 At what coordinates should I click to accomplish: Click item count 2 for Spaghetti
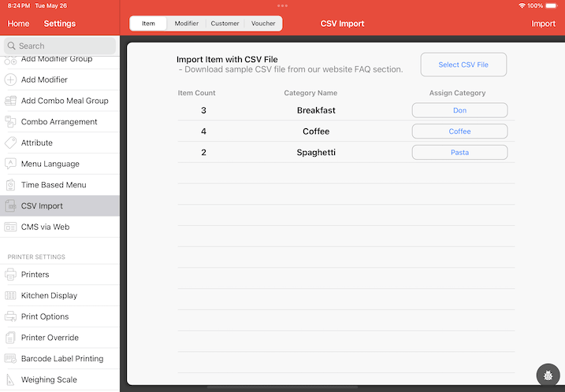pyautogui.click(x=203, y=152)
